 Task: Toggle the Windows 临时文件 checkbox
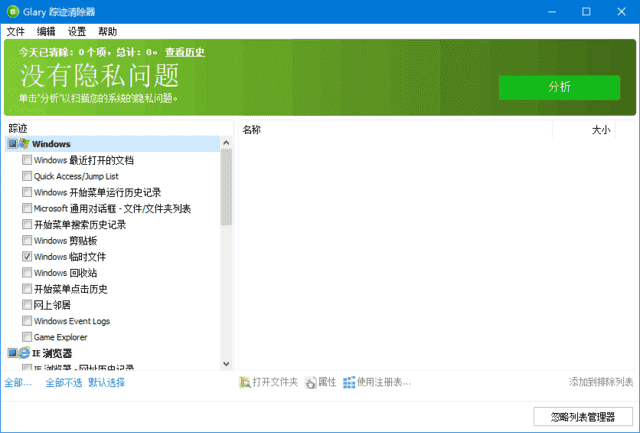26,257
